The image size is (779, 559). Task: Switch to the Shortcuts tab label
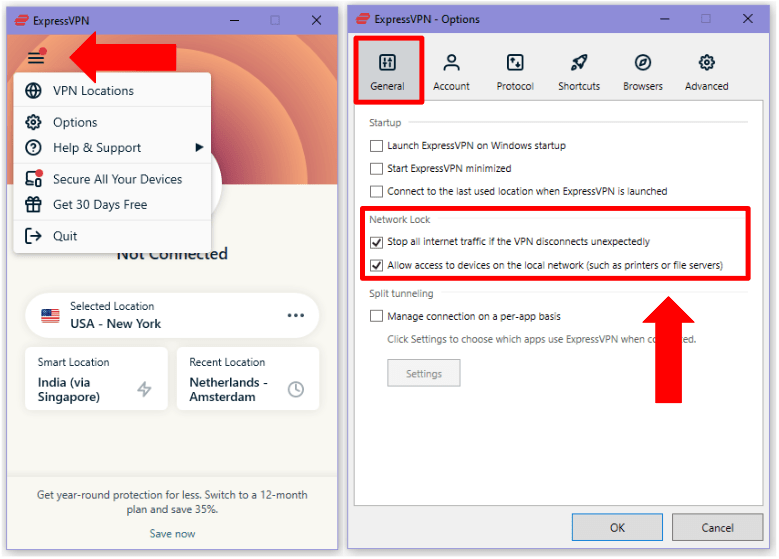[x=579, y=86]
